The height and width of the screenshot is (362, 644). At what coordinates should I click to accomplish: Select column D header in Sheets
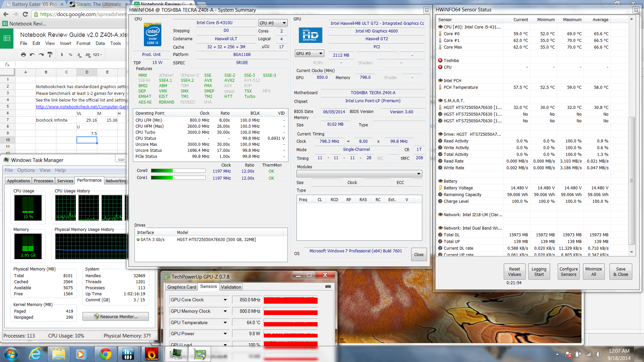[87, 72]
